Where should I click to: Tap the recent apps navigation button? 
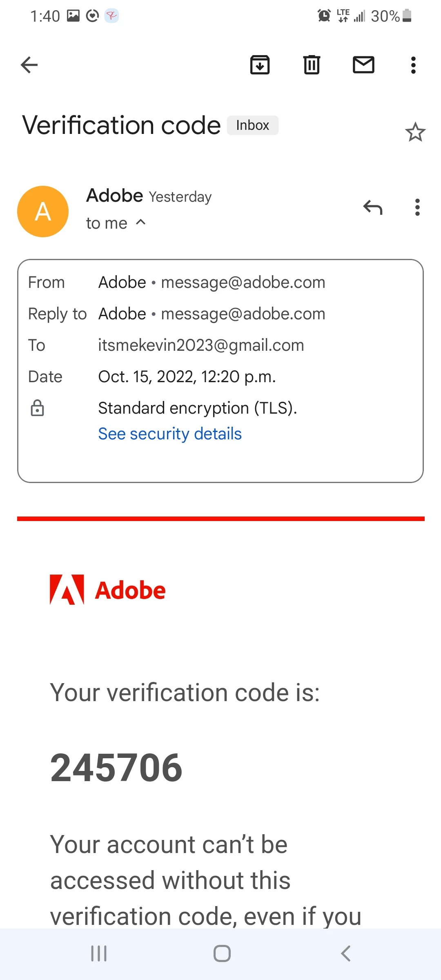pyautogui.click(x=99, y=953)
